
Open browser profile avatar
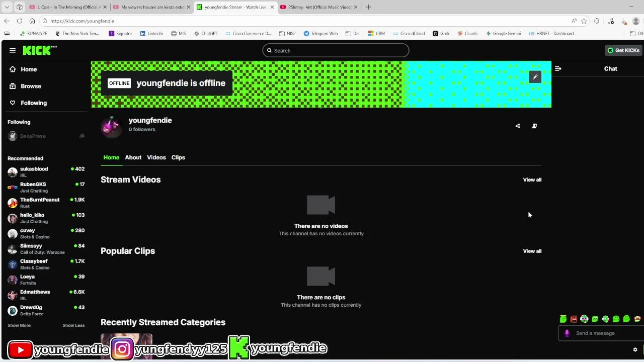pyautogui.click(x=636, y=21)
